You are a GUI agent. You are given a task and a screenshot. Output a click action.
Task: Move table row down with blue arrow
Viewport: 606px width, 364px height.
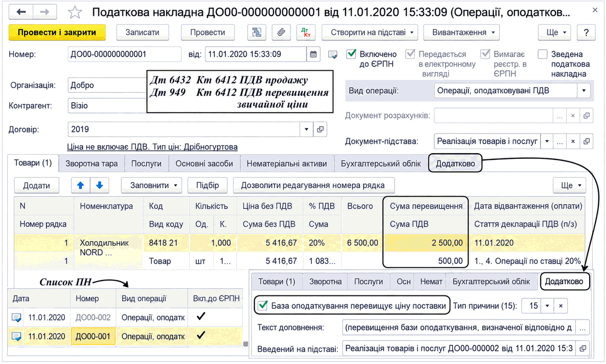coord(99,185)
